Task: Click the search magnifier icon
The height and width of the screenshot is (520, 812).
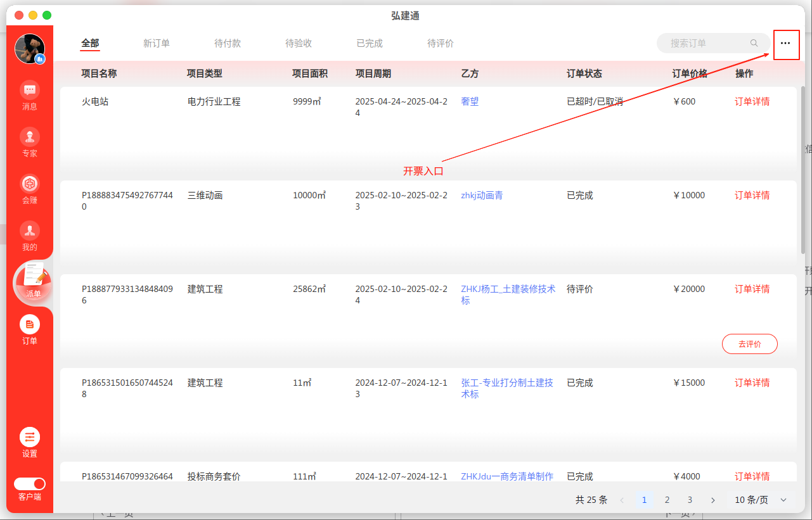Action: 754,43
